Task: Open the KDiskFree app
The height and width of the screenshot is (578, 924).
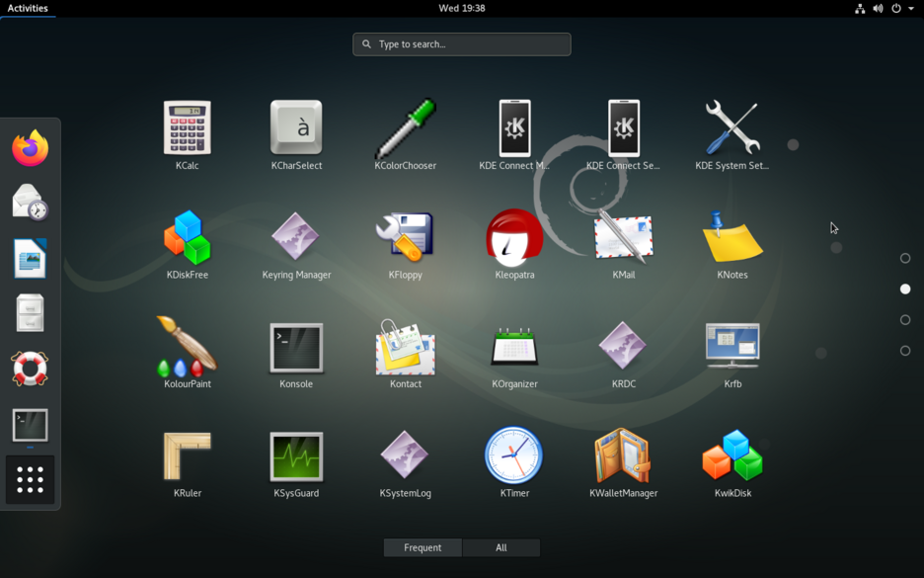Action: pos(187,244)
